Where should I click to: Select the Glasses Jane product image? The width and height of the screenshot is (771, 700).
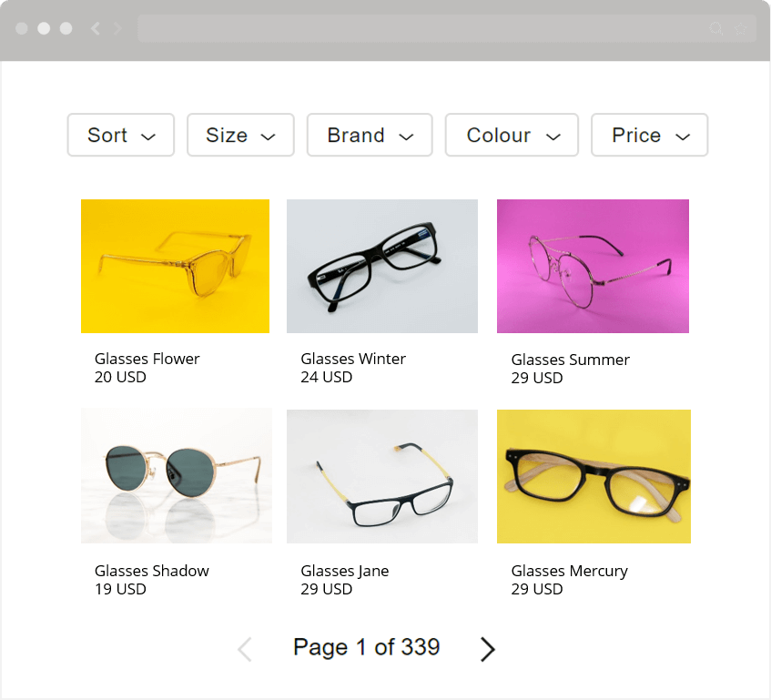pos(382,476)
